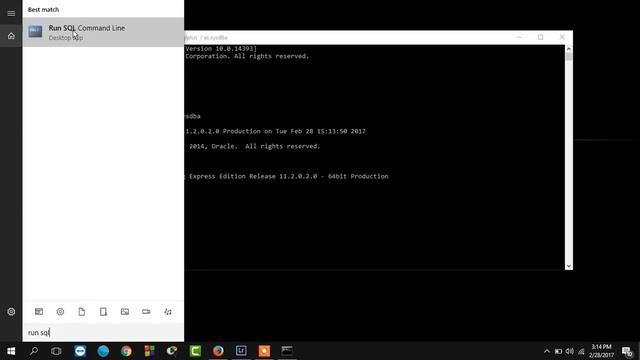Maximize the sqlplus console window

540,37
